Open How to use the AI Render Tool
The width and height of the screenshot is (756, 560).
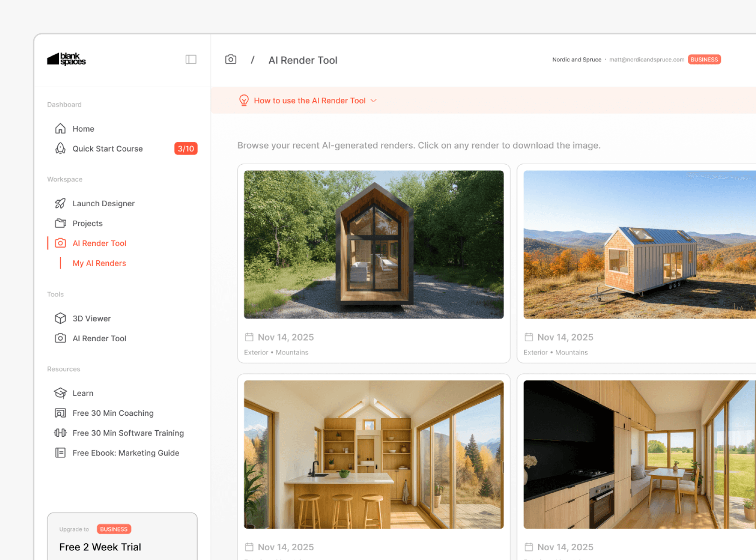309,100
